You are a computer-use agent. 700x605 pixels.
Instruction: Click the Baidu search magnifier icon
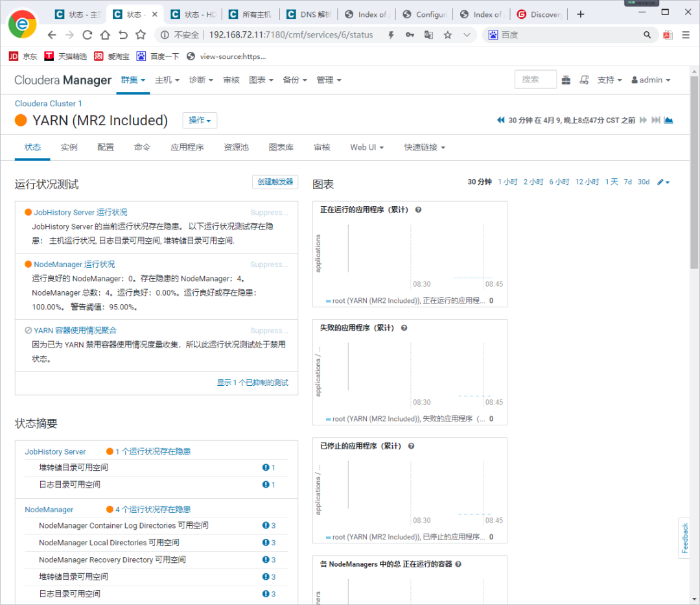tap(647, 35)
